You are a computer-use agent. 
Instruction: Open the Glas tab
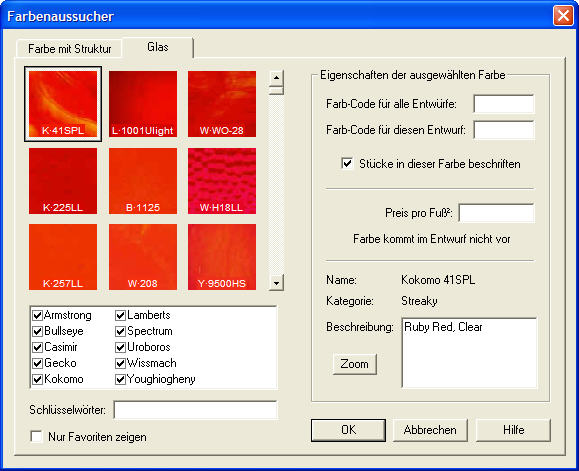pyautogui.click(x=158, y=47)
